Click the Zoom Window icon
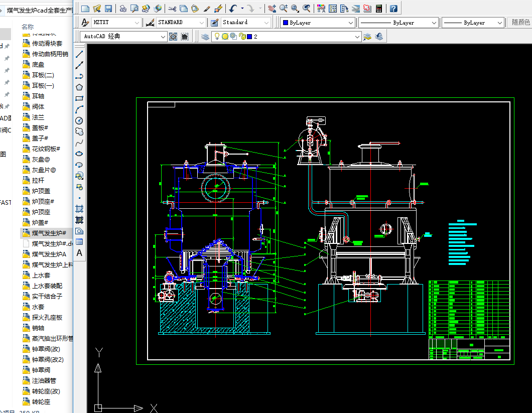Screen dimensions: 532x413 [x=295, y=9]
